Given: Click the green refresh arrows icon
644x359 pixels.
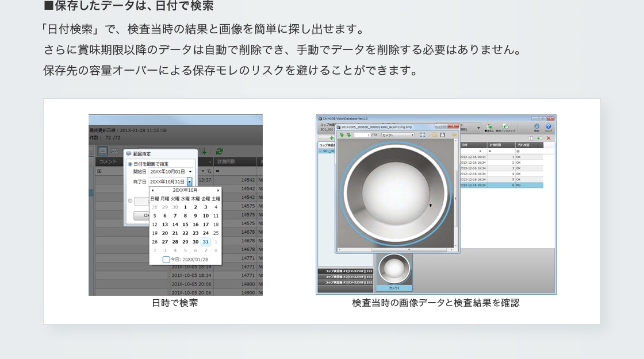Looking at the screenshot, I should point(219,152).
